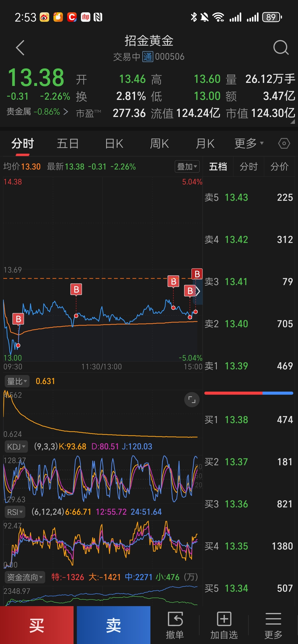Viewport: 298px width, 644px height.
Task: Expand quote details corner triangle
Action: (x=293, y=122)
